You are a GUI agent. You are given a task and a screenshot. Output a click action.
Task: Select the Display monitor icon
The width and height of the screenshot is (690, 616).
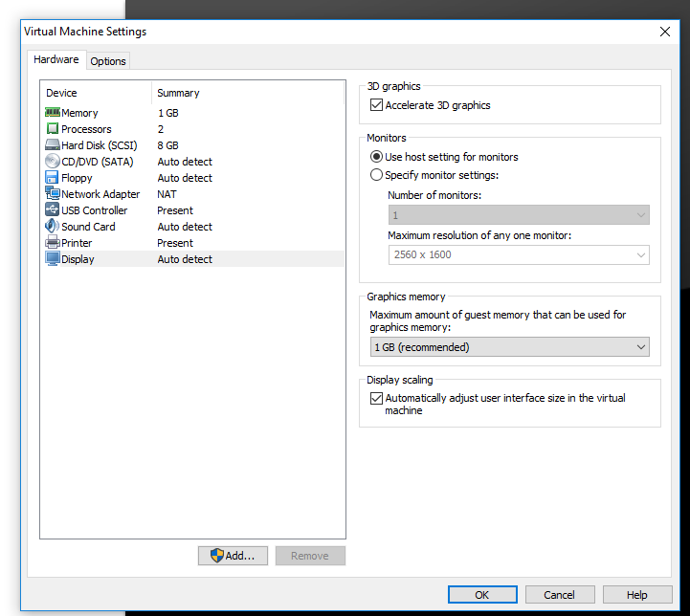click(x=53, y=258)
